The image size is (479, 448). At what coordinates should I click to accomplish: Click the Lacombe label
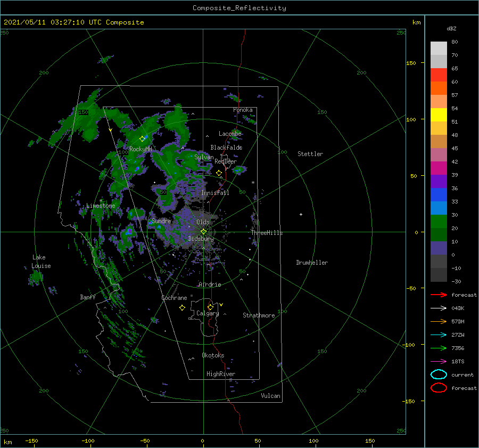[x=230, y=134]
